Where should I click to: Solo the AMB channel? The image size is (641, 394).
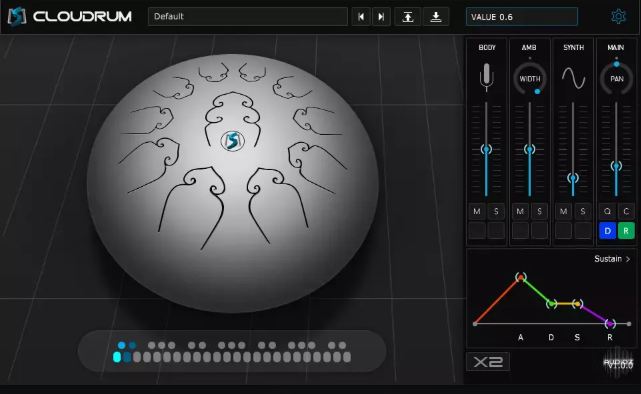click(x=539, y=211)
